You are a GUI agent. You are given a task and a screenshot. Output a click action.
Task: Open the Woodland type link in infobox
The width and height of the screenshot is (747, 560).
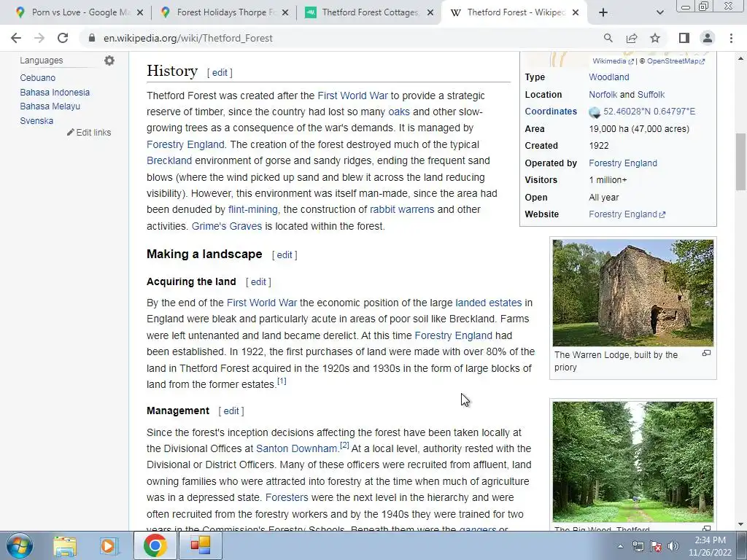(609, 77)
